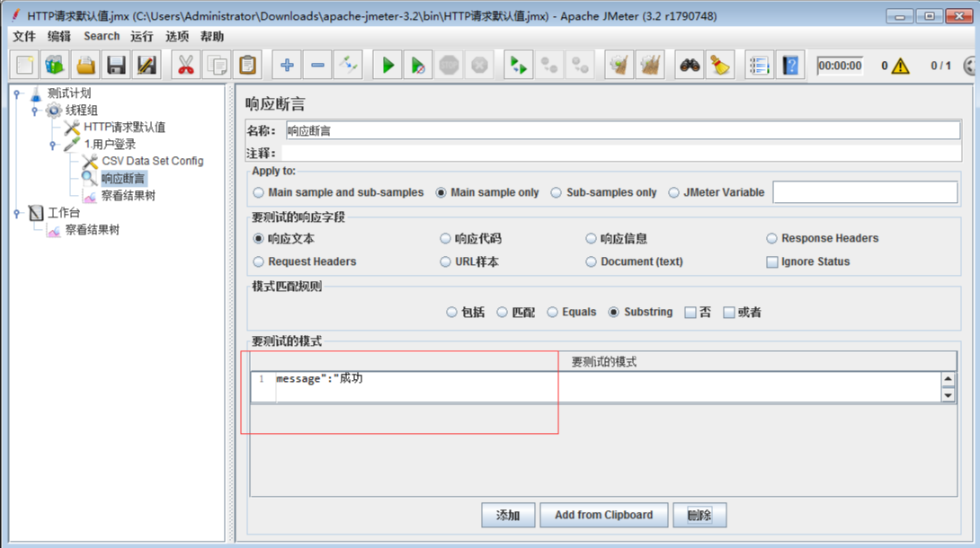Select the Start test green arrow
Image resolution: width=980 pixels, height=548 pixels.
(387, 64)
